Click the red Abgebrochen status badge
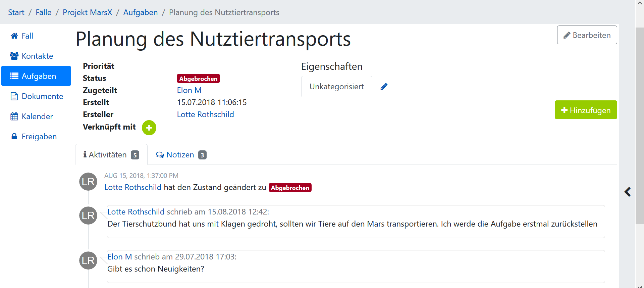Screen dimensions: 644x288 [198, 79]
